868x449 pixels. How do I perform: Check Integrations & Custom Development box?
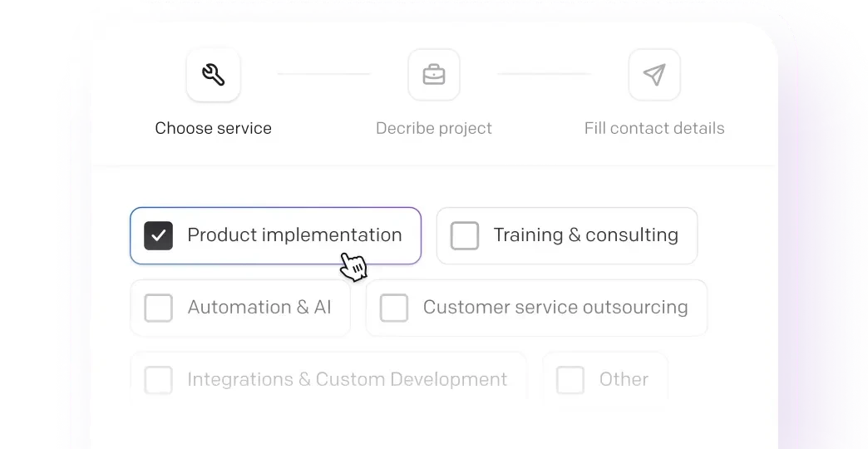click(158, 380)
